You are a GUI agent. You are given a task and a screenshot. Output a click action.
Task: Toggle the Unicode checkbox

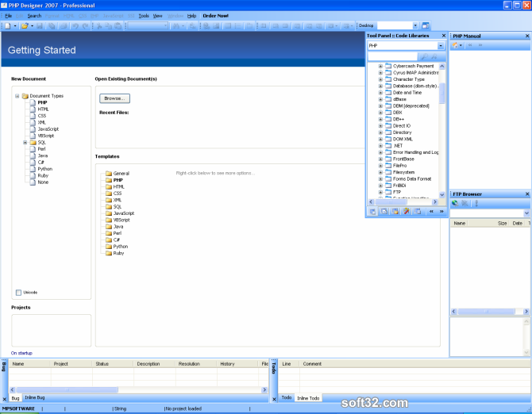[19, 293]
